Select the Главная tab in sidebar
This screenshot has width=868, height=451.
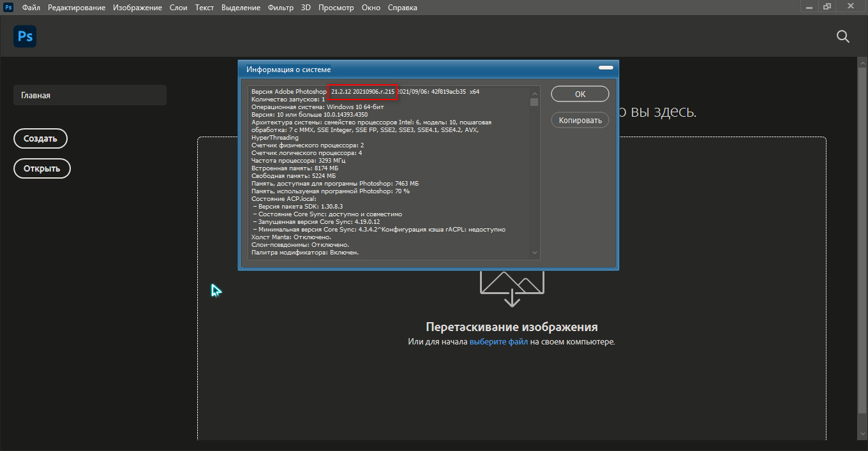pyautogui.click(x=89, y=95)
